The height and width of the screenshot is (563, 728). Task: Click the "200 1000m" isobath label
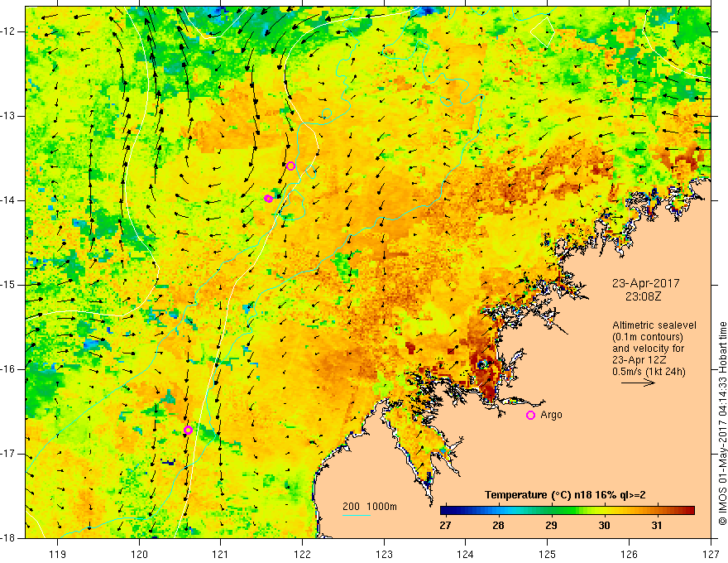pos(370,507)
